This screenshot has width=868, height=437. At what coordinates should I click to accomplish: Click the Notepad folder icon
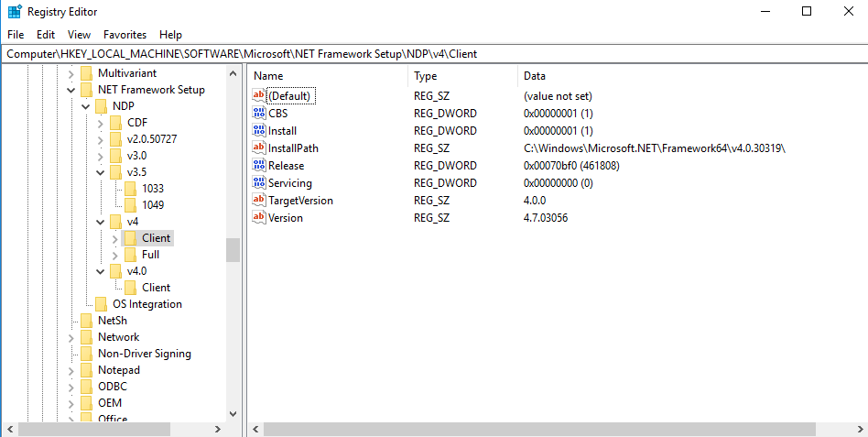86,370
